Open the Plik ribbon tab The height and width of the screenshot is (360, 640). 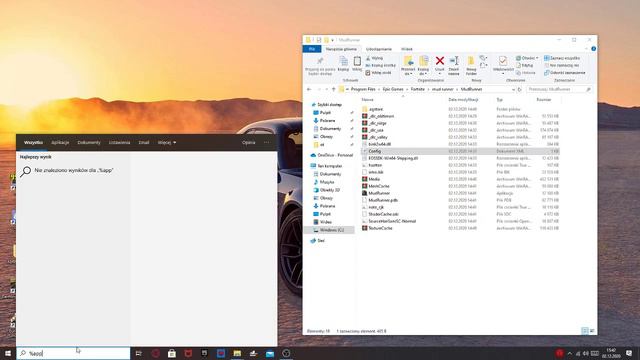coord(312,49)
